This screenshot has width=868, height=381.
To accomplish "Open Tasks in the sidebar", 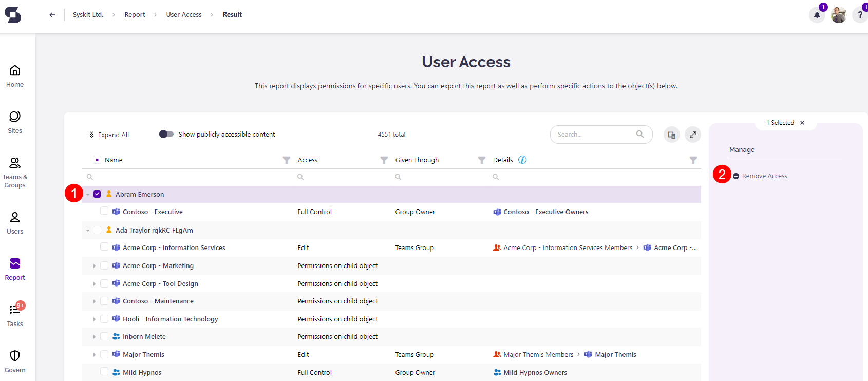I will pyautogui.click(x=15, y=315).
